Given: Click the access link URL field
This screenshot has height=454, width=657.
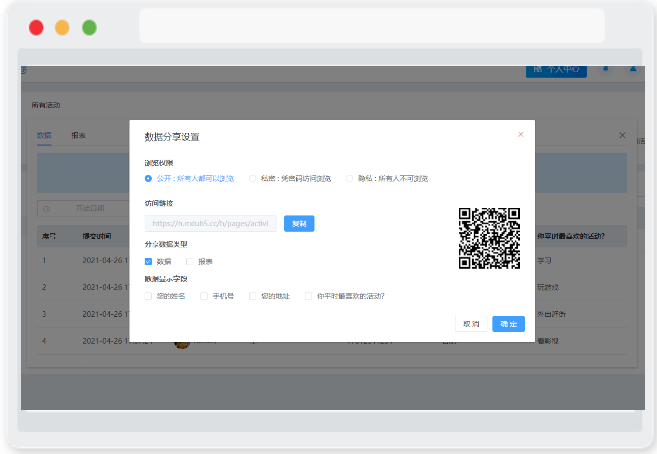Looking at the screenshot, I should (x=210, y=224).
